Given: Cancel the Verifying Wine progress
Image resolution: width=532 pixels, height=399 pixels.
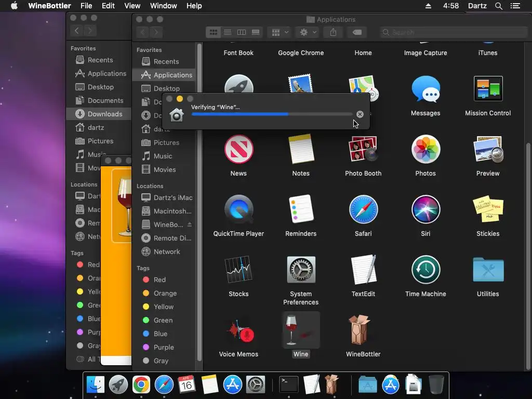Looking at the screenshot, I should [360, 114].
